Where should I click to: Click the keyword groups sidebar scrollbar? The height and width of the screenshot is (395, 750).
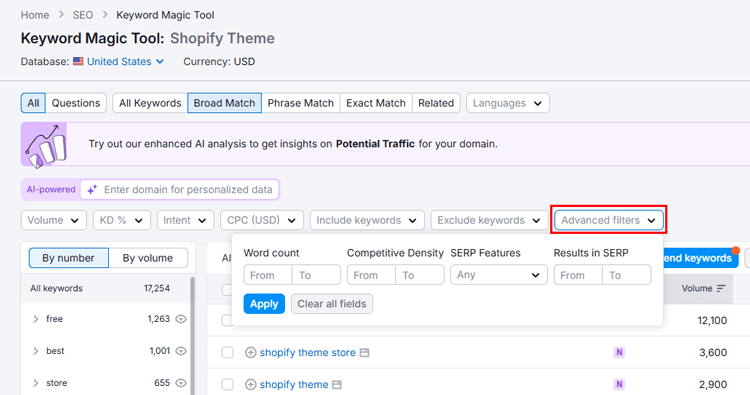192,335
